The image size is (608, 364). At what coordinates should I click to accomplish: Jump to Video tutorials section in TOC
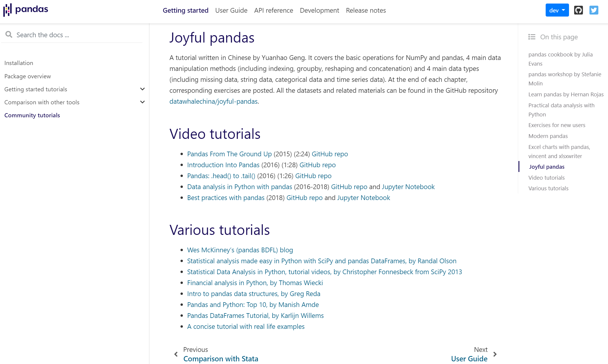546,178
